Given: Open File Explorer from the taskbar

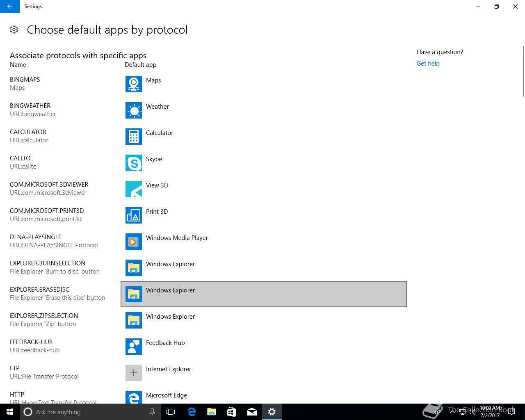Looking at the screenshot, I should (212, 412).
